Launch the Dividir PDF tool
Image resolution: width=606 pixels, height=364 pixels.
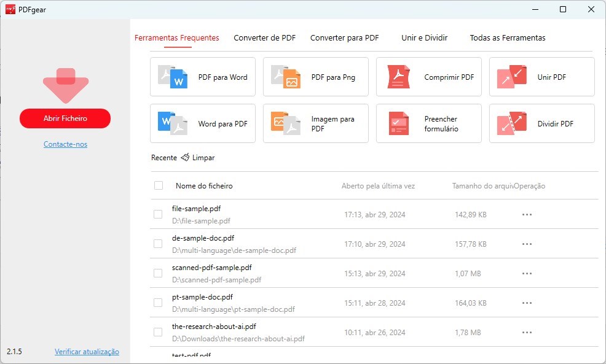pyautogui.click(x=541, y=123)
